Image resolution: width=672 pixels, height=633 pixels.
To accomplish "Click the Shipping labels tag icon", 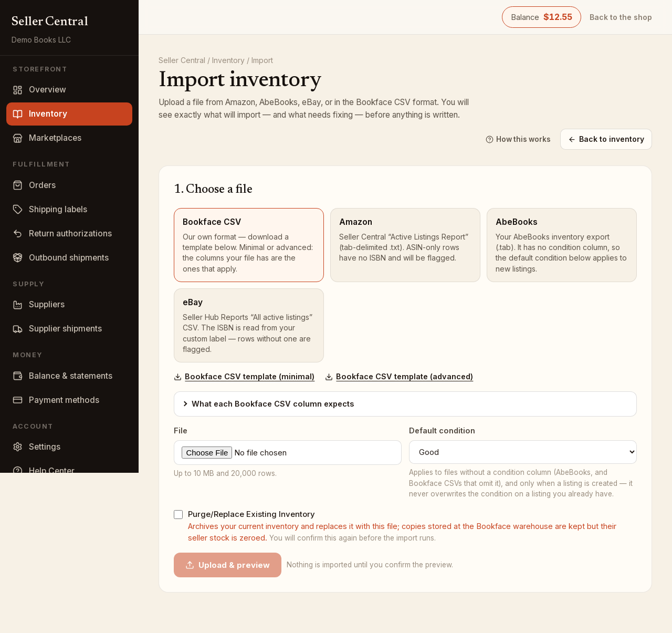I will tap(18, 210).
